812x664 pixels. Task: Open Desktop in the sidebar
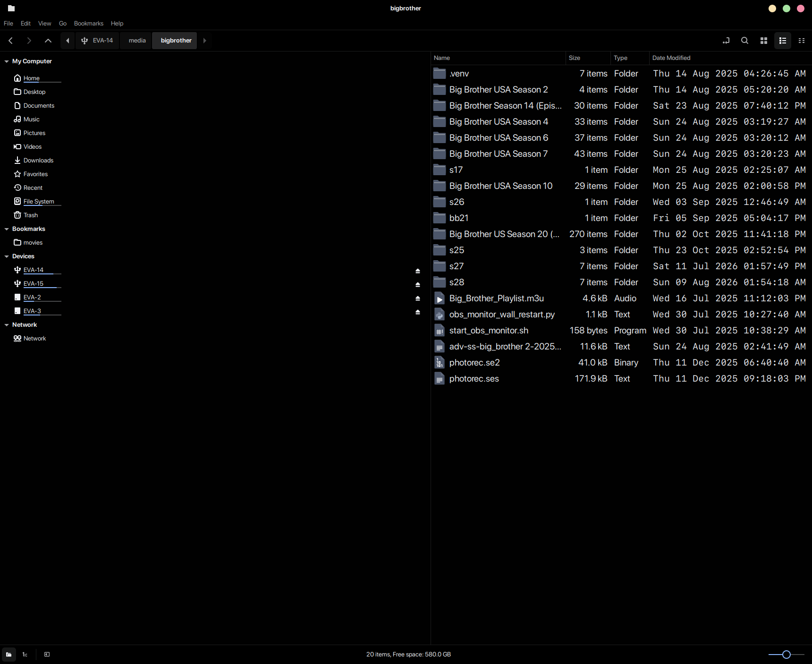(x=34, y=92)
